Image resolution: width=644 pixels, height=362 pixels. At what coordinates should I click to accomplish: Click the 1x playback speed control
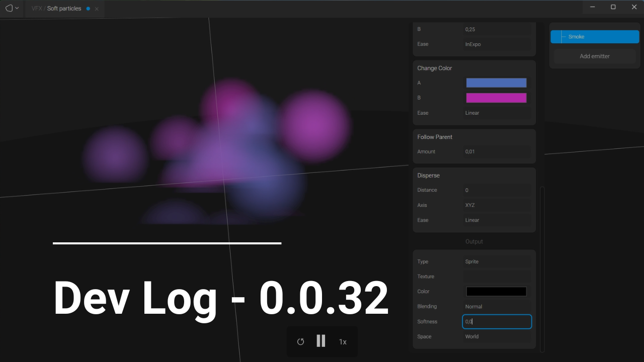click(x=343, y=342)
